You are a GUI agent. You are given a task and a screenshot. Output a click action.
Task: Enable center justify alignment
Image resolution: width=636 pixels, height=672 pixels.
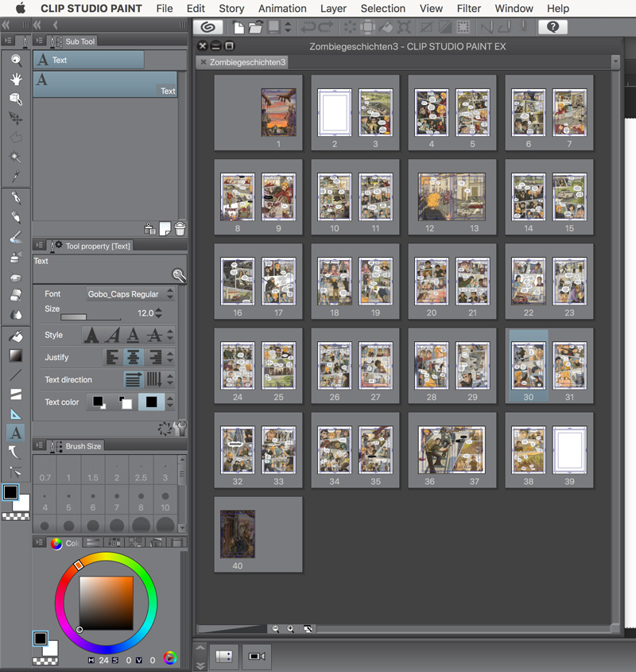[x=134, y=357]
